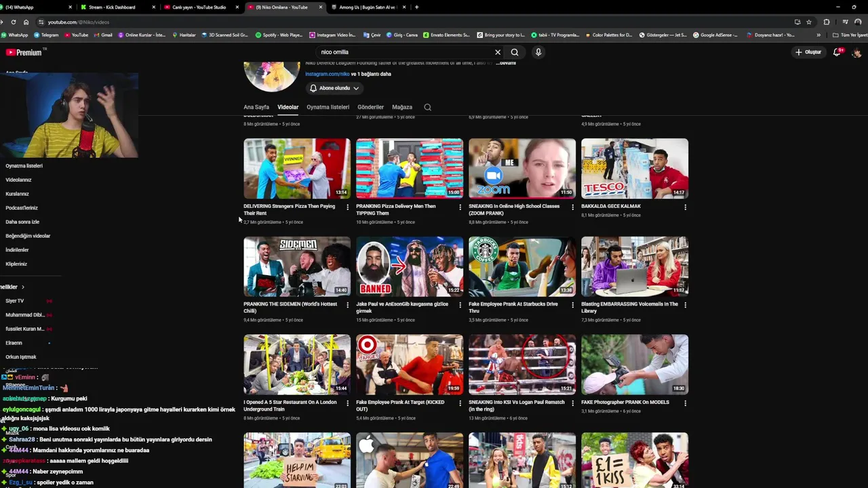The image size is (868, 488).
Task: Open options for PRANKING THE SIDEMEN video
Action: (347, 305)
